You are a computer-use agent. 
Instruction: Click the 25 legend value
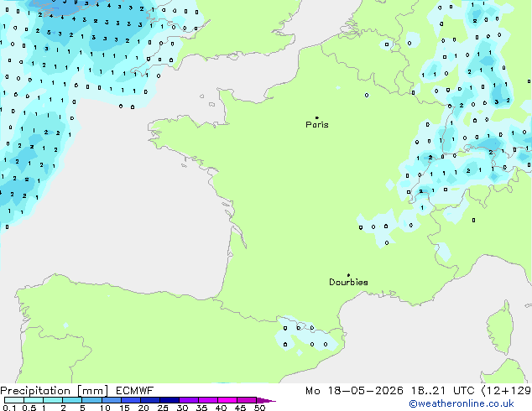point(163,408)
